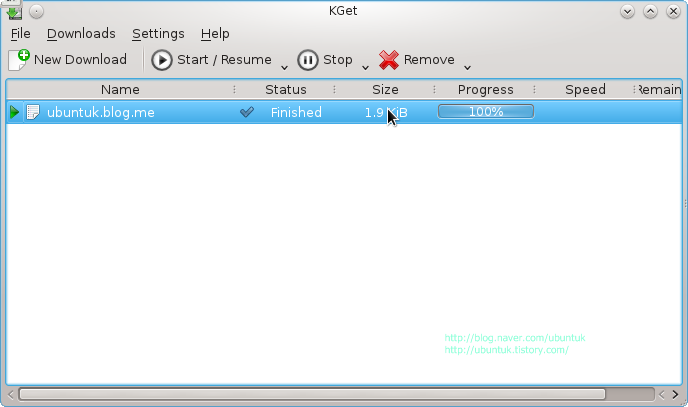Click the red X Remove icon
Image resolution: width=688 pixels, height=407 pixels.
pyautogui.click(x=389, y=60)
